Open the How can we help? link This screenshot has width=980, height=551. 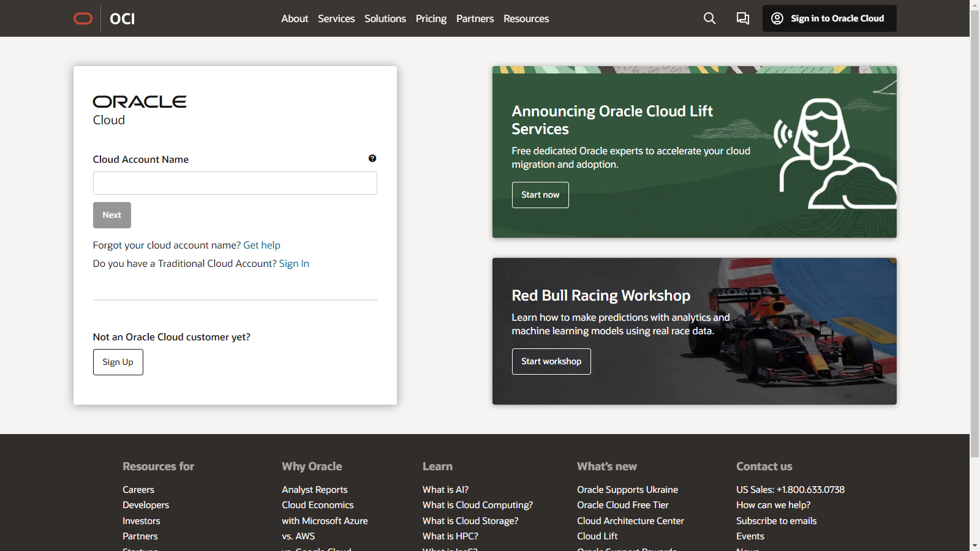pyautogui.click(x=773, y=505)
